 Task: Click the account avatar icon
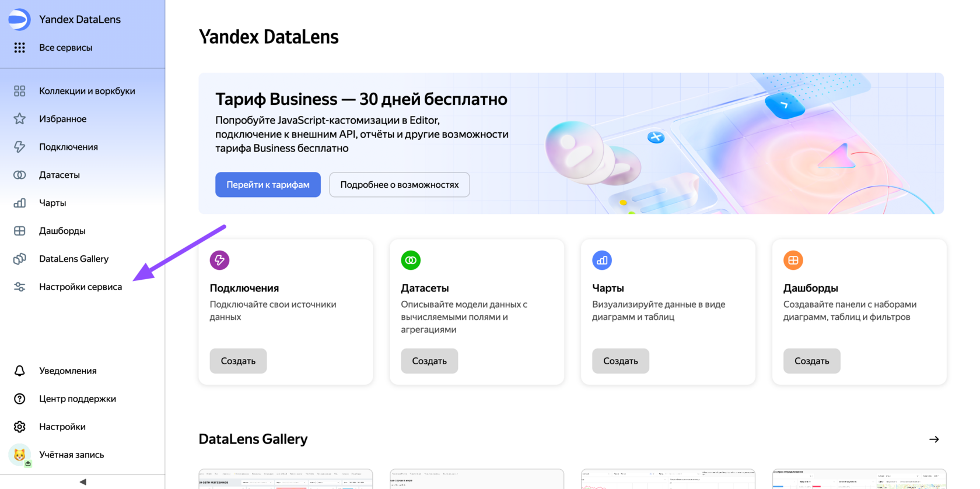tap(19, 455)
